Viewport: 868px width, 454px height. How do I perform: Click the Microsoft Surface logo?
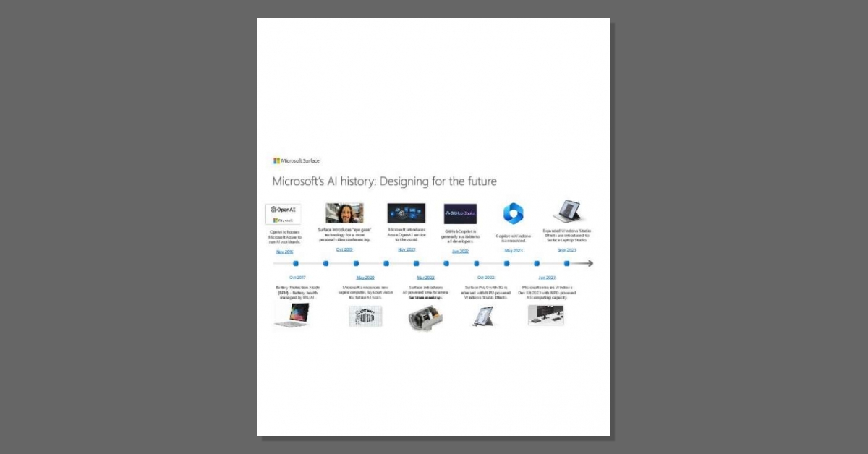coord(296,160)
